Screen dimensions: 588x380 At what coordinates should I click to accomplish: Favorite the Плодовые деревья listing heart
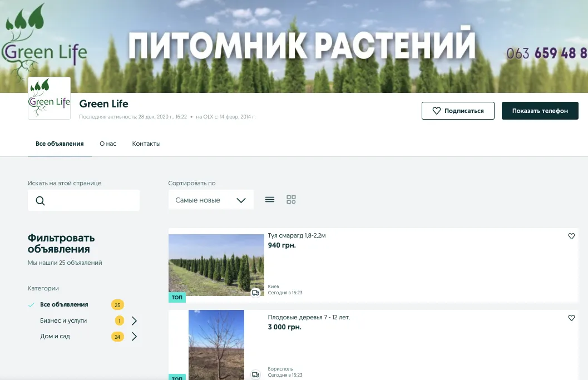(571, 318)
